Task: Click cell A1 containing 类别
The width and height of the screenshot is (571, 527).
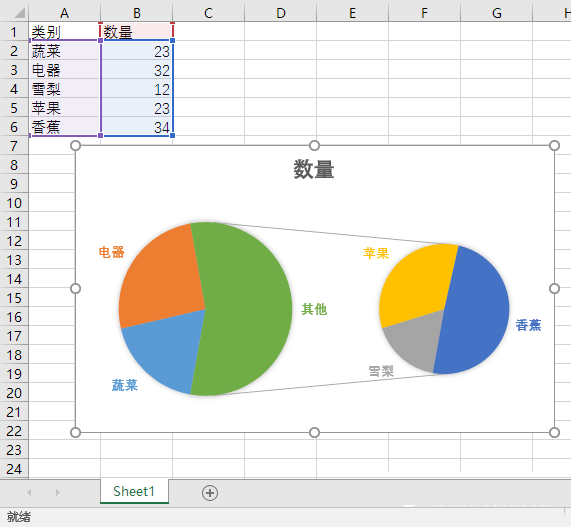Action: pos(64,32)
